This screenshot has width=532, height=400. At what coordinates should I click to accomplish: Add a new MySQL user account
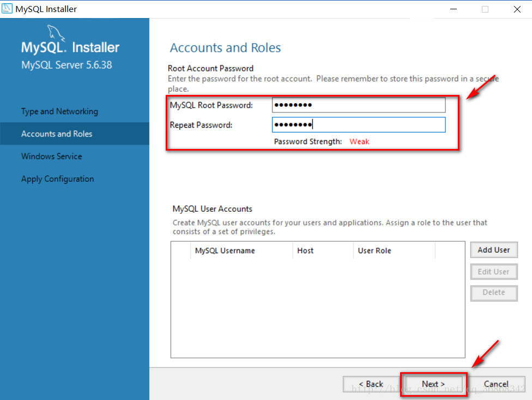(494, 250)
